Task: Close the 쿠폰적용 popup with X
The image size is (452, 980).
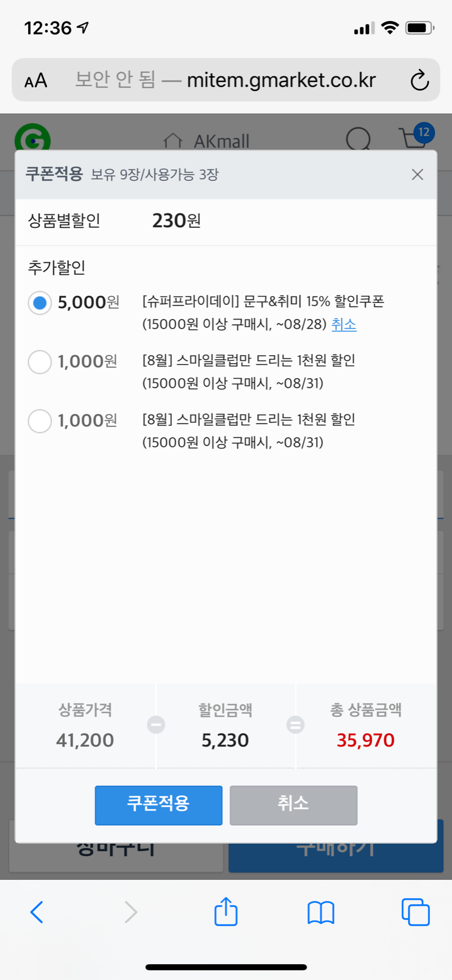Action: [418, 174]
